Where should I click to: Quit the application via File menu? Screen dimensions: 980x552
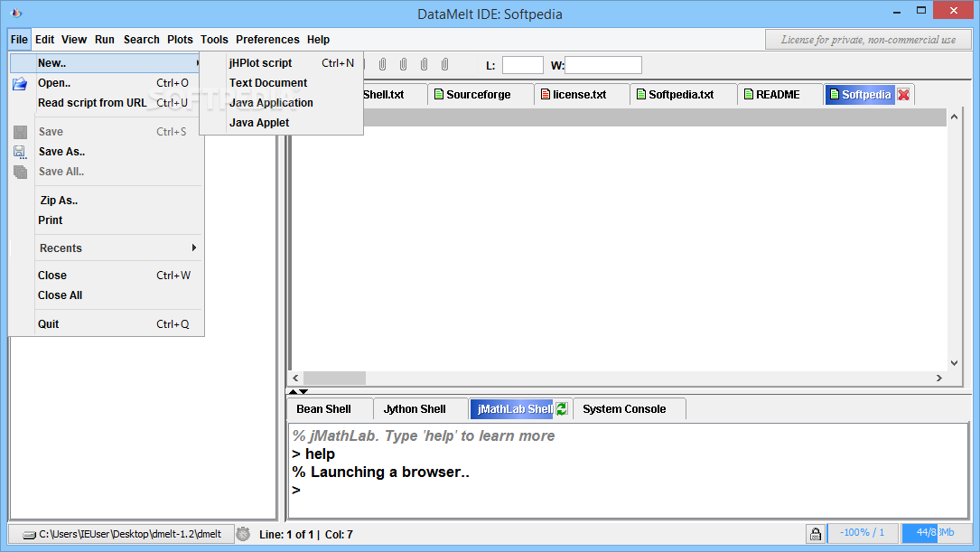107,324
